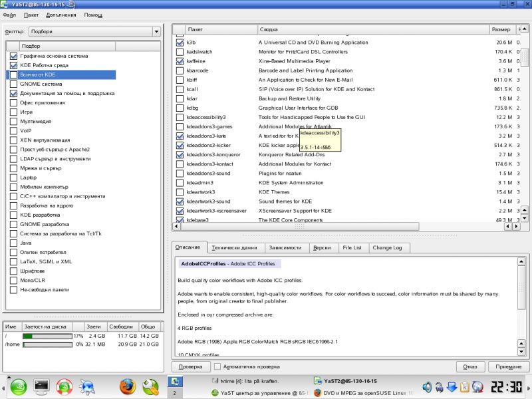The image size is (532, 399).
Task: Toggle the Графична основна система selection
Action: click(13, 56)
